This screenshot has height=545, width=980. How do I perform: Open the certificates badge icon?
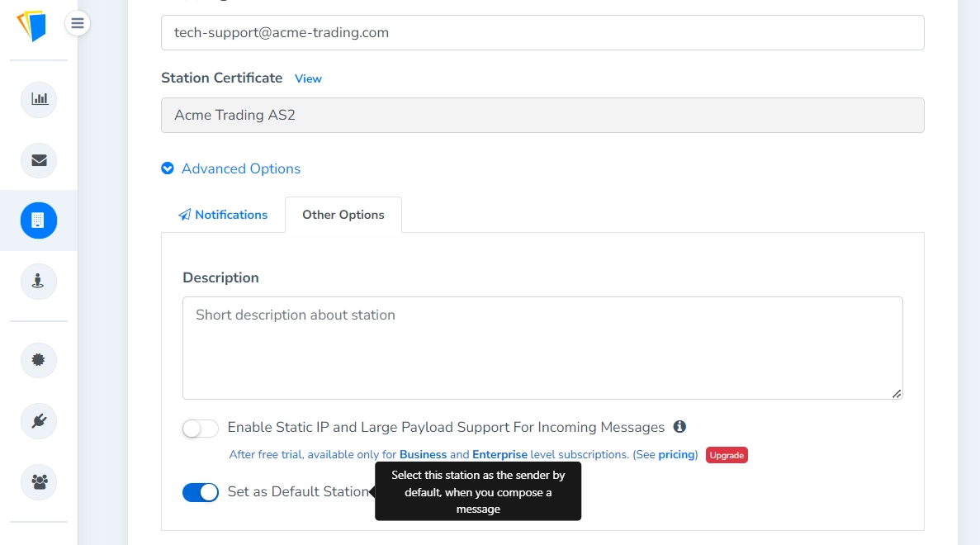(39, 360)
